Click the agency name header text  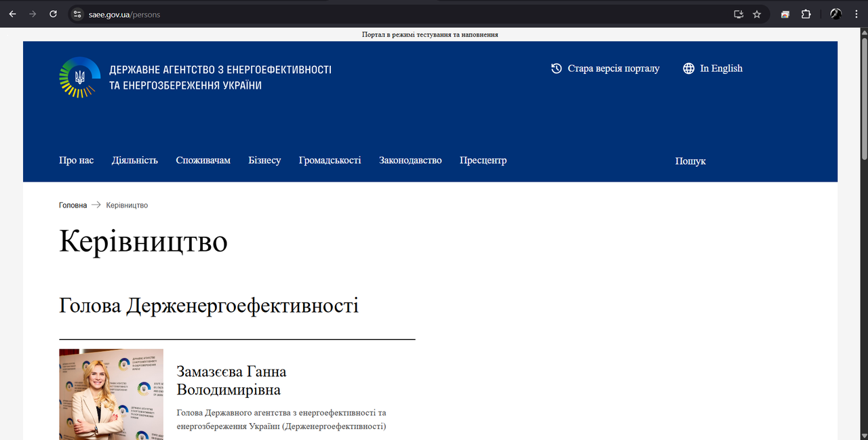pos(220,77)
